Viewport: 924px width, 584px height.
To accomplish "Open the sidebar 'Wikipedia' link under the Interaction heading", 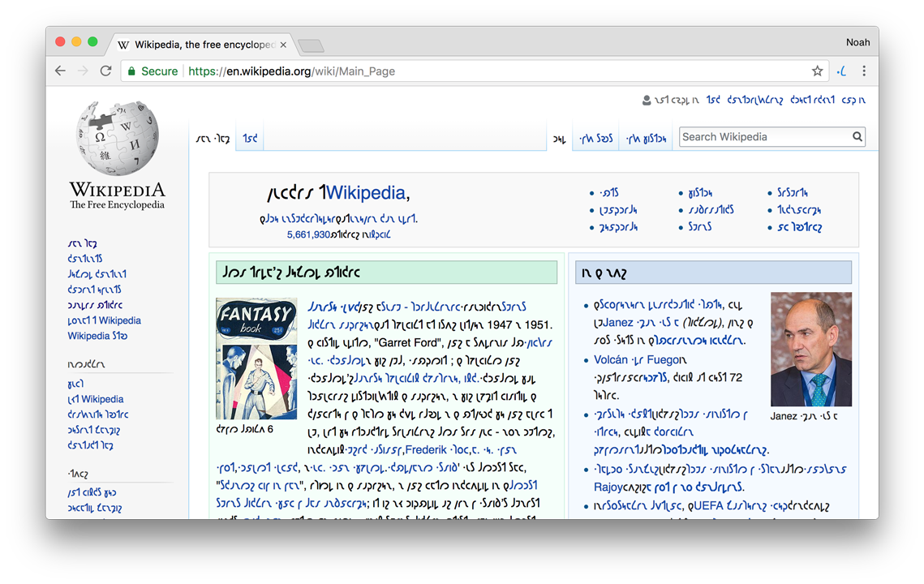I will 96,399.
